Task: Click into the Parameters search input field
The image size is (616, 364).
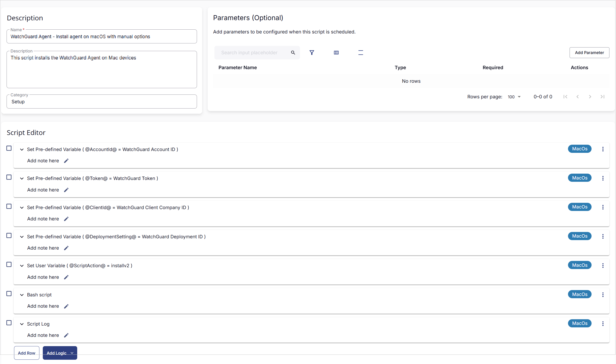Action: 253,52
